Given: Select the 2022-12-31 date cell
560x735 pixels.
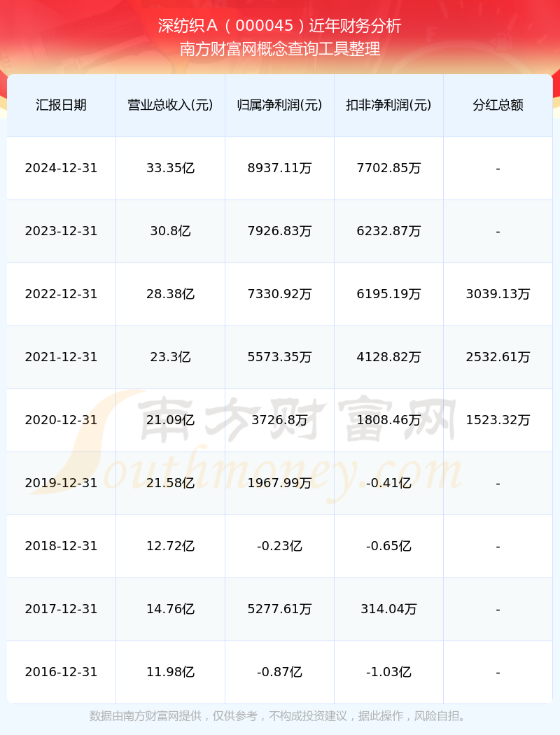Looking at the screenshot, I should [x=62, y=295].
